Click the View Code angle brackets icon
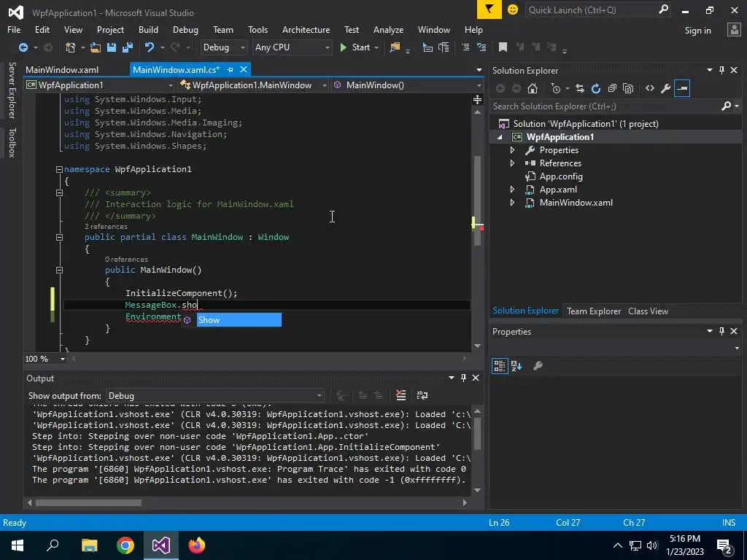The image size is (747, 560). [650, 88]
